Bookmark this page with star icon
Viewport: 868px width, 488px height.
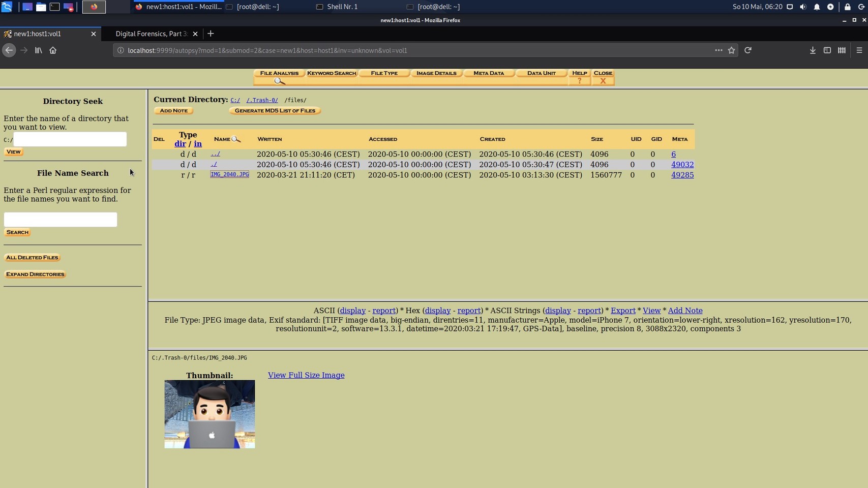click(x=731, y=50)
